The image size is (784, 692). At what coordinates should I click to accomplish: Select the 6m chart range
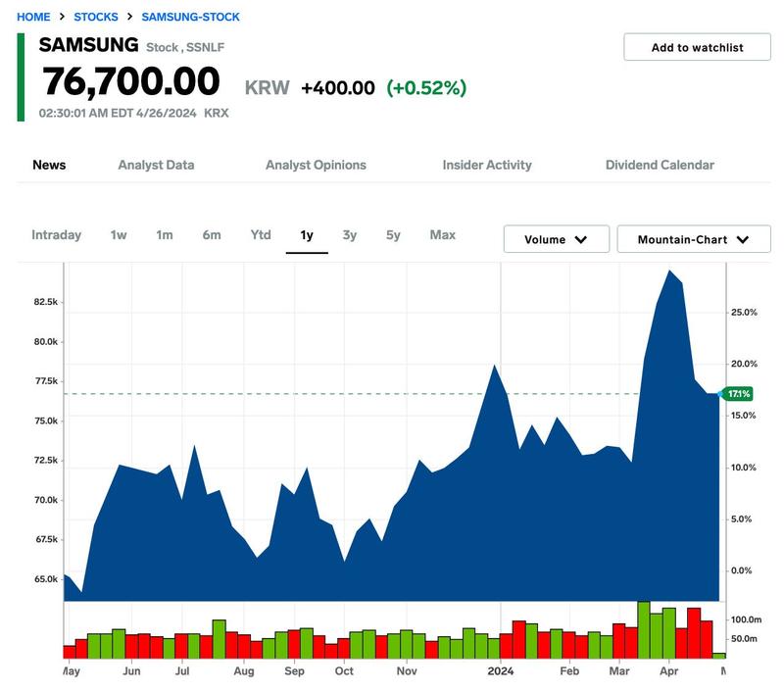212,235
